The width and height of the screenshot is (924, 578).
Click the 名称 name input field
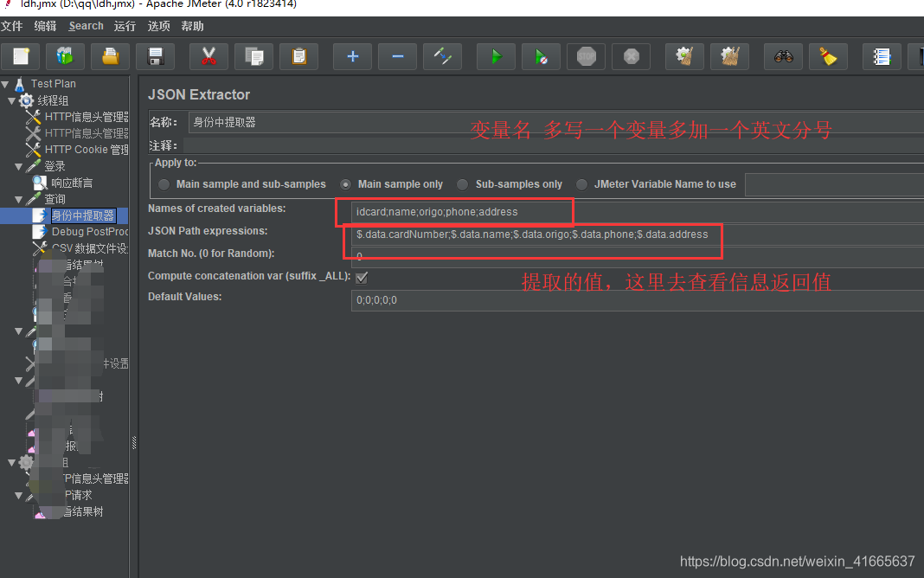coord(555,123)
